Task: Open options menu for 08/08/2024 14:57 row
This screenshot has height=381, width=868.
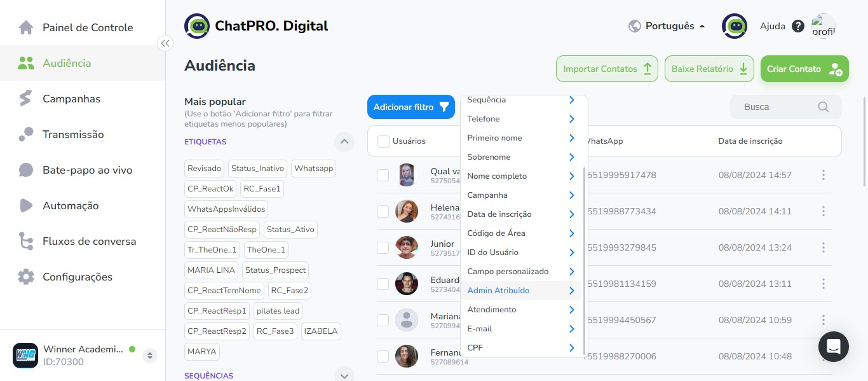Action: (x=824, y=175)
